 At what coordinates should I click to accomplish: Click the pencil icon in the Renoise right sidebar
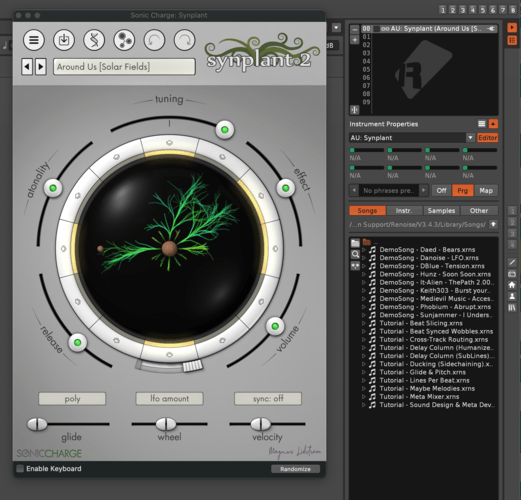click(x=512, y=262)
